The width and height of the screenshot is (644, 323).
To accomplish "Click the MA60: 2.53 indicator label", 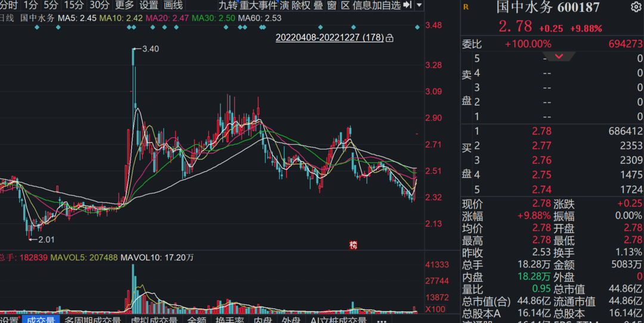I will (259, 18).
